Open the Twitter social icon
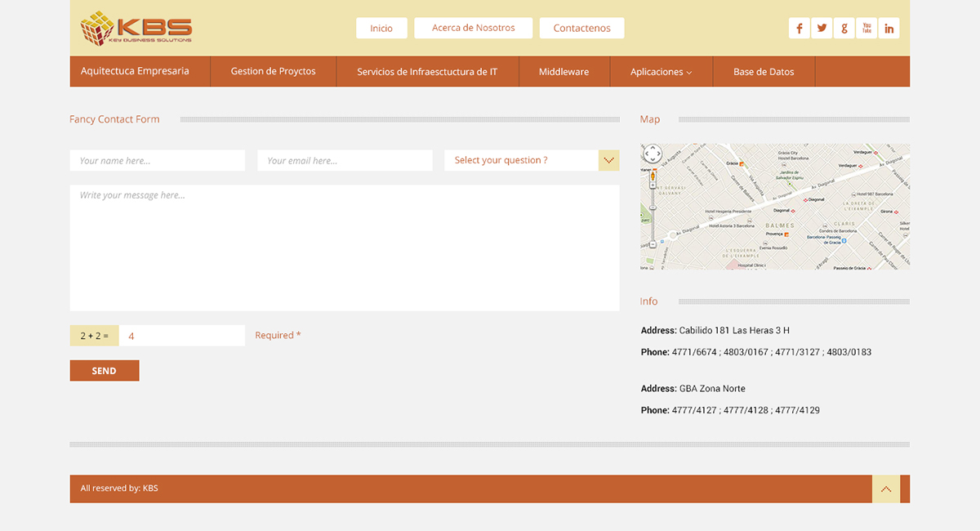 (x=822, y=29)
